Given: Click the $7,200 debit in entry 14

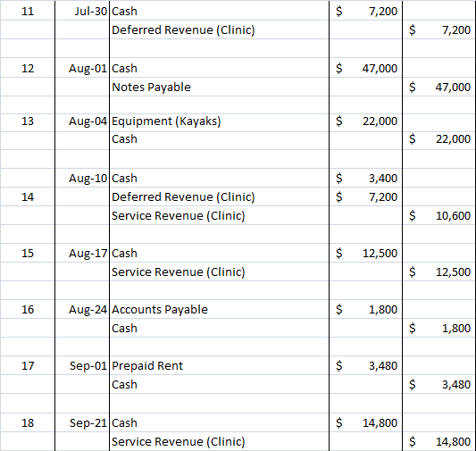Looking at the screenshot, I should tap(366, 196).
